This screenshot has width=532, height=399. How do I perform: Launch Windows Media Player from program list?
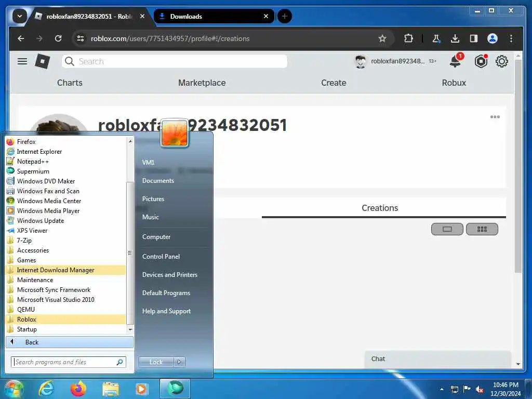point(65,211)
